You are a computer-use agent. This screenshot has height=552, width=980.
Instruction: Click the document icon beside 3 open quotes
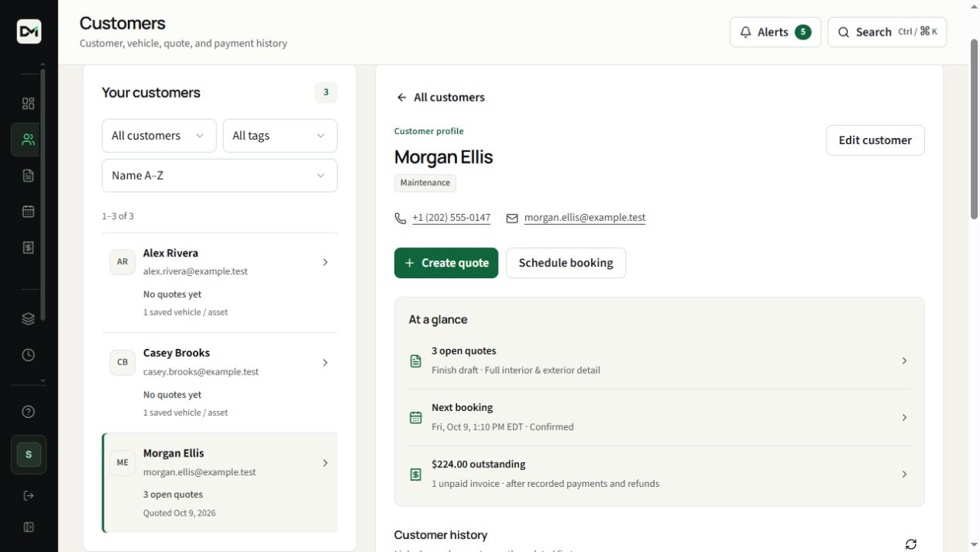(416, 361)
